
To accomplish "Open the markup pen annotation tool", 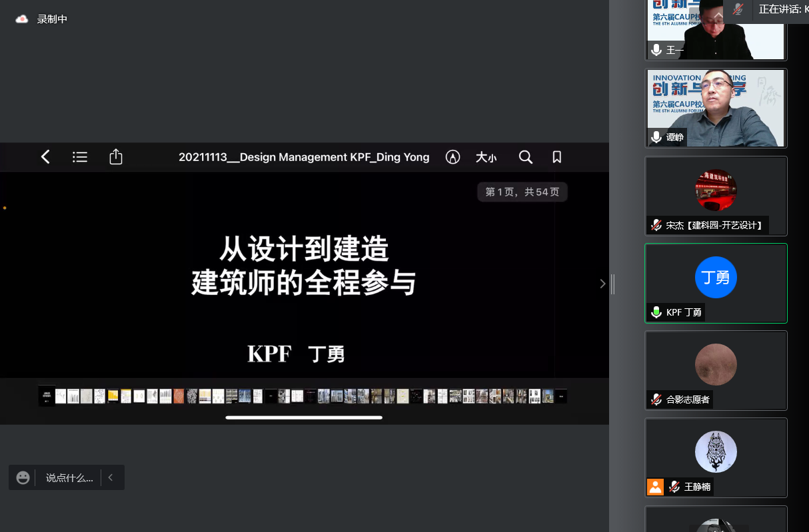I will 453,157.
